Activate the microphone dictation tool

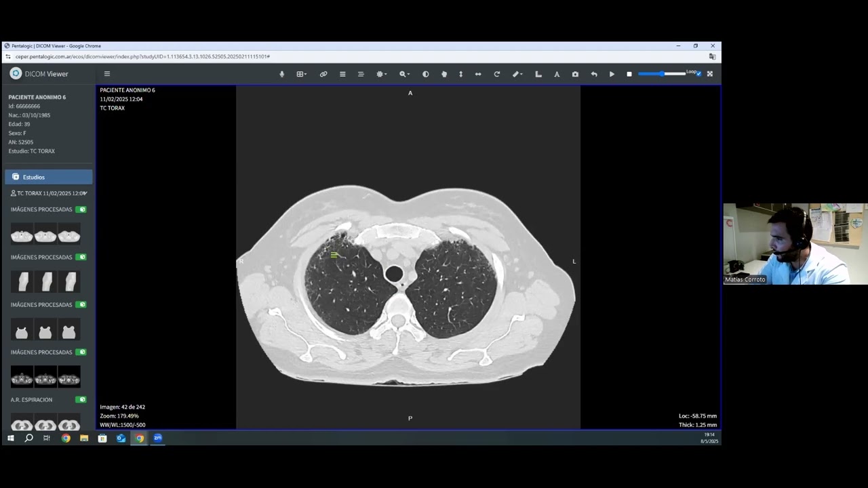282,74
